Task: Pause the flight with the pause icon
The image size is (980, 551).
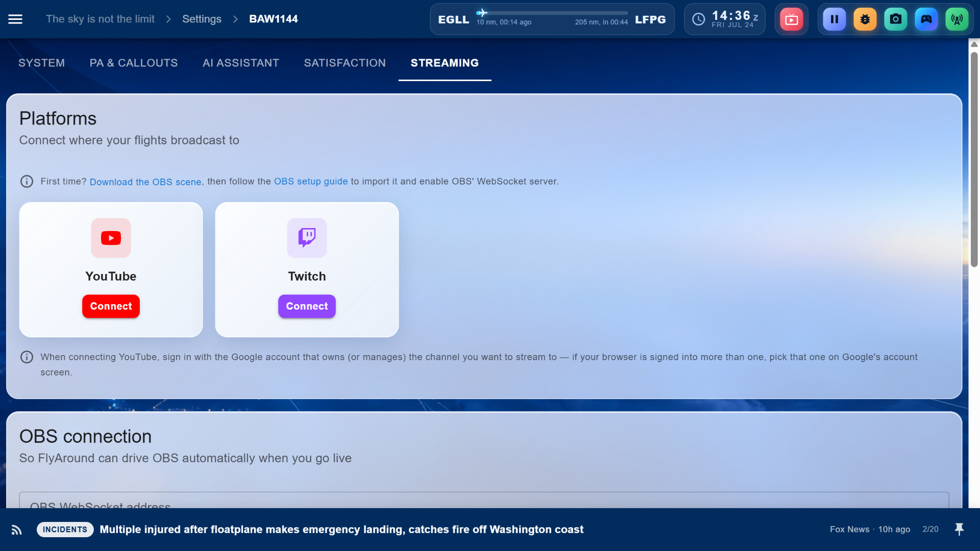Action: pyautogui.click(x=835, y=19)
